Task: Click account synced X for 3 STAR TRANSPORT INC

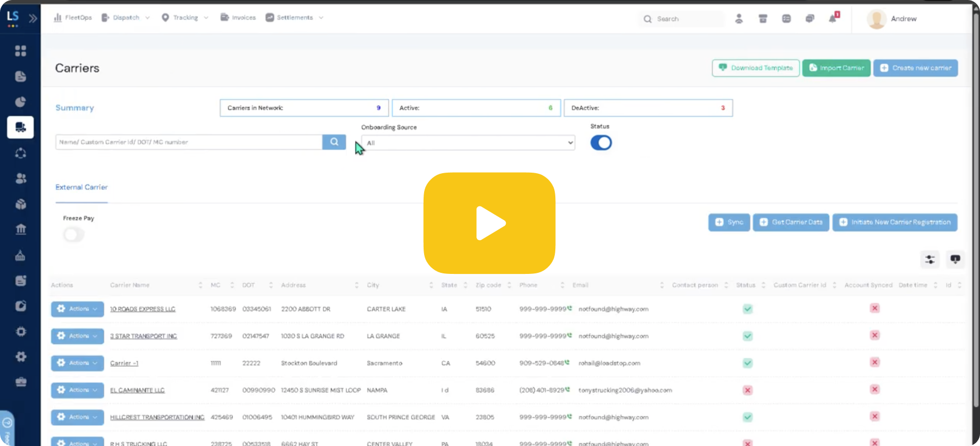Action: pyautogui.click(x=874, y=335)
